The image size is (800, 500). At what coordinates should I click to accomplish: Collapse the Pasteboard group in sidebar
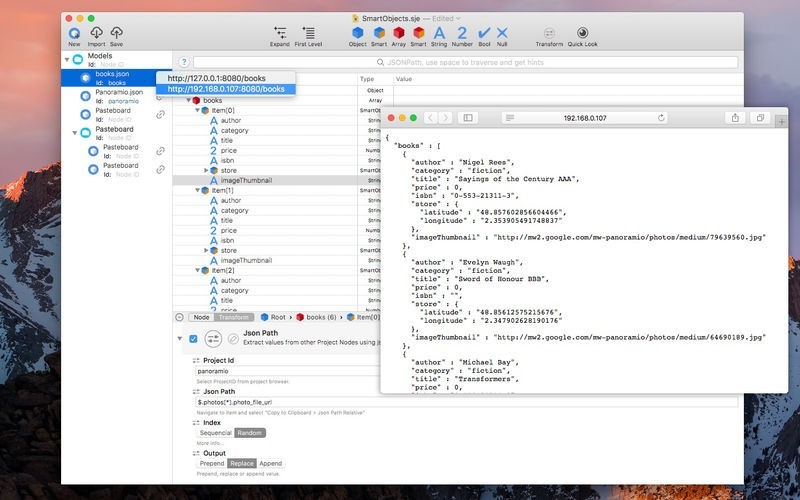tap(74, 133)
